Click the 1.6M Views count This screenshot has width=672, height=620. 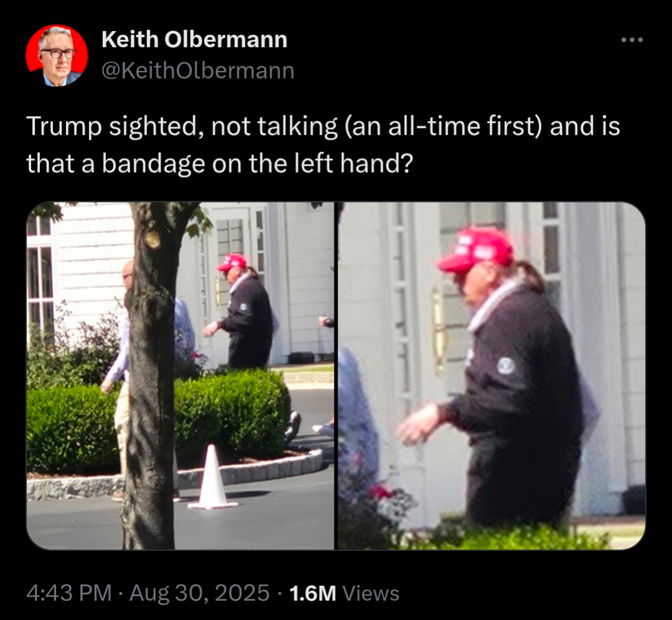[344, 593]
